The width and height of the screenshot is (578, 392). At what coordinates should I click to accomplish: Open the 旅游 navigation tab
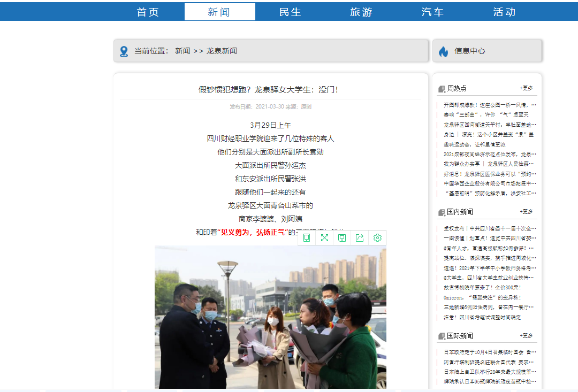coord(361,12)
